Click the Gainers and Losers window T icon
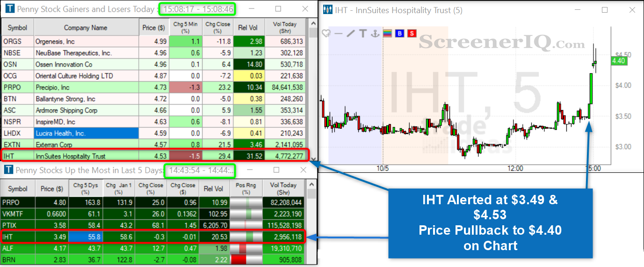Screen dimensions: 644x267 (x=9, y=9)
